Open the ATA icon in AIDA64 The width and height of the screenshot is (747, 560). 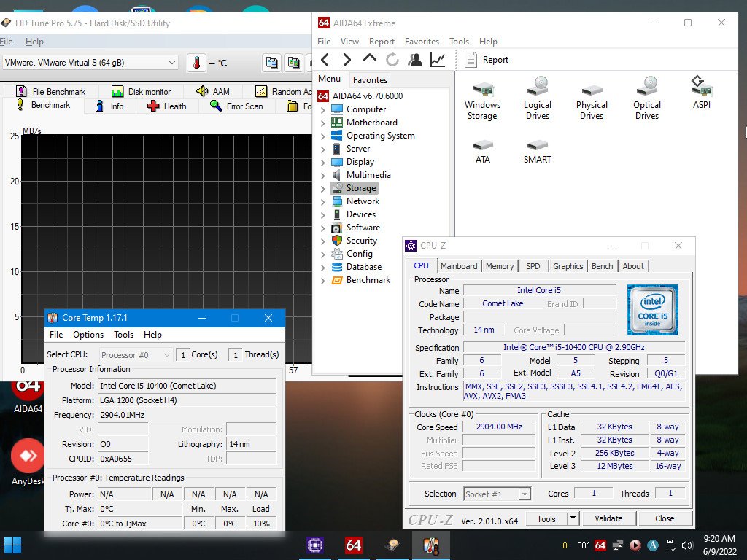(483, 152)
